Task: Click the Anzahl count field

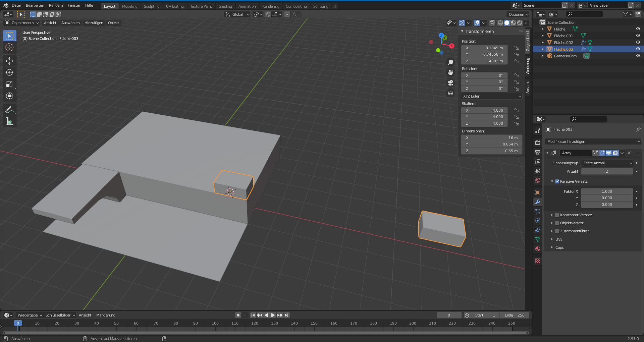Action: pos(606,171)
